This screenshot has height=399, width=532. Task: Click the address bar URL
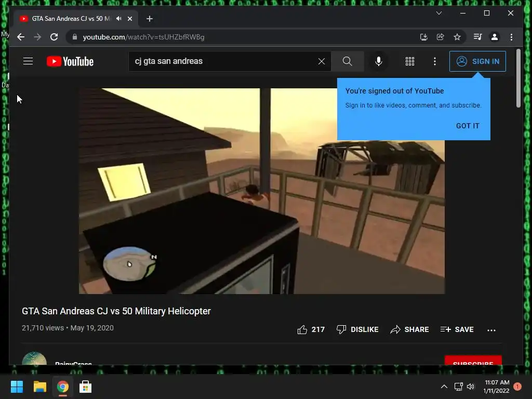[143, 37]
